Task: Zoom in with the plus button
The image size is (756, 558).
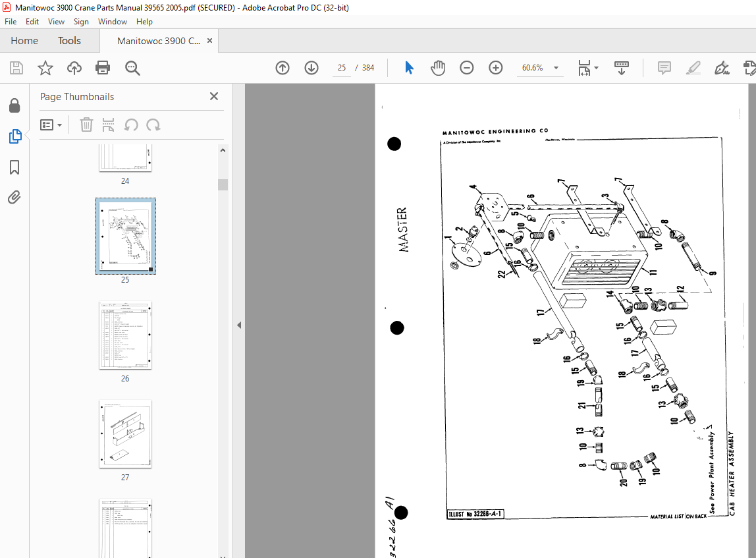Action: [x=496, y=68]
